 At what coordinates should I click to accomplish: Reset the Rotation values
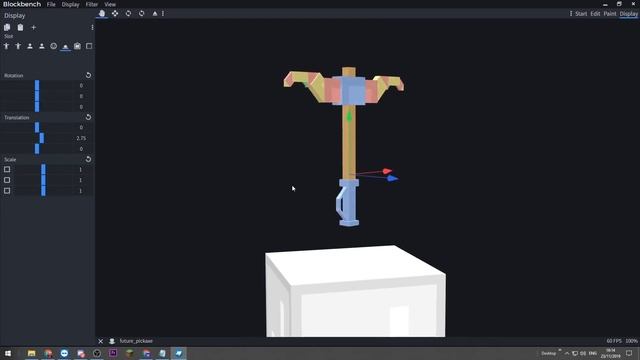pyautogui.click(x=88, y=75)
